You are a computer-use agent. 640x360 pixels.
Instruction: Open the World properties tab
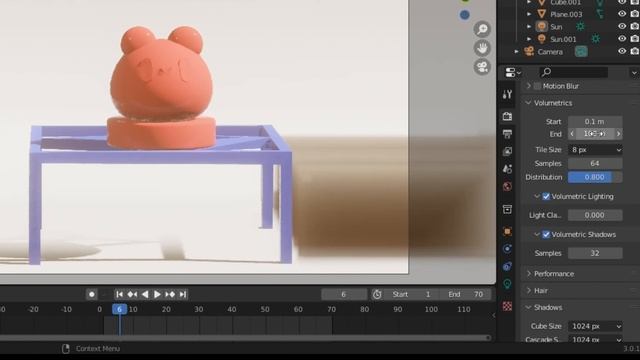(507, 187)
